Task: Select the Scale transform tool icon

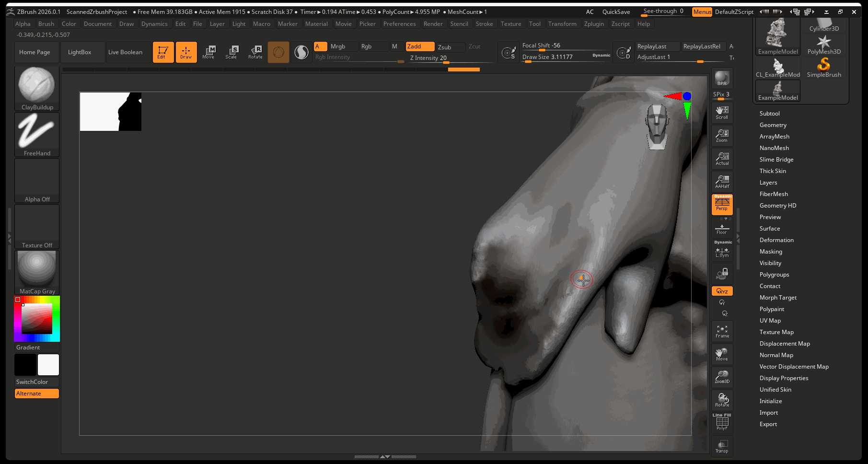Action: [231, 52]
